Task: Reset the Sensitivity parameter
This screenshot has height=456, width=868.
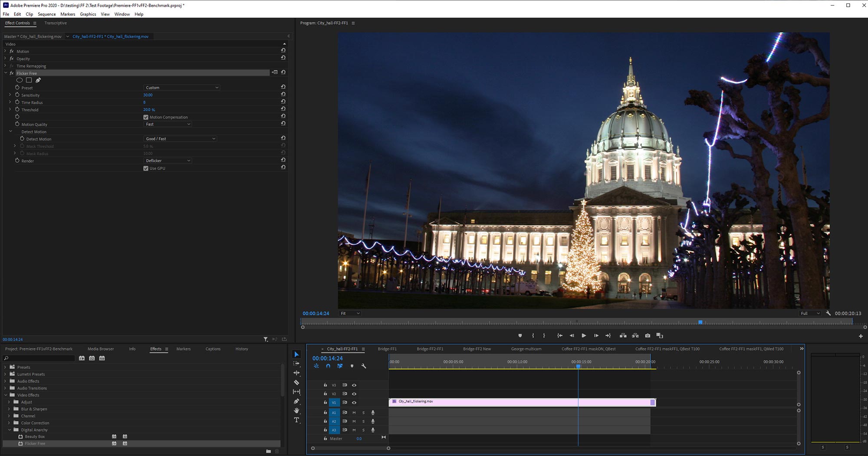Action: pos(283,94)
